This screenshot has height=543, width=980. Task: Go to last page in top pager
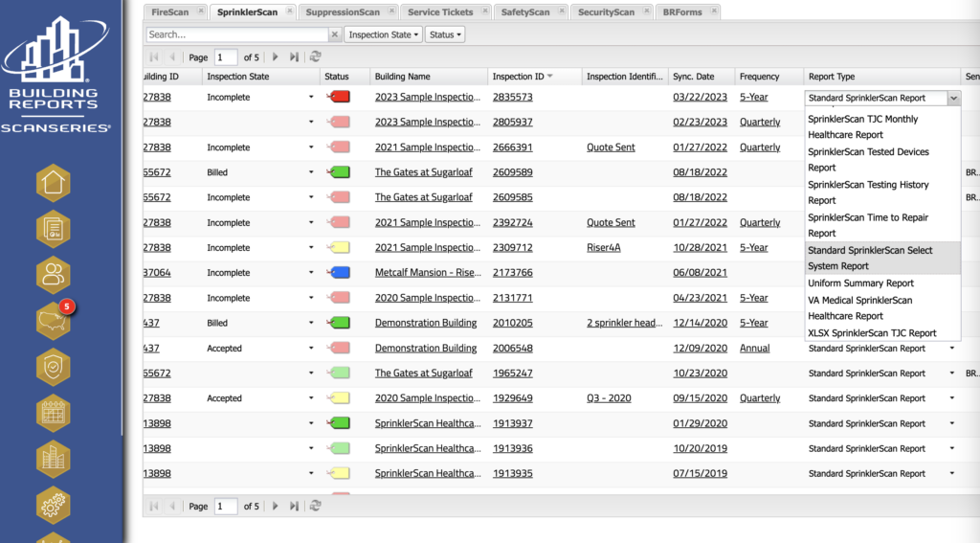coord(294,57)
